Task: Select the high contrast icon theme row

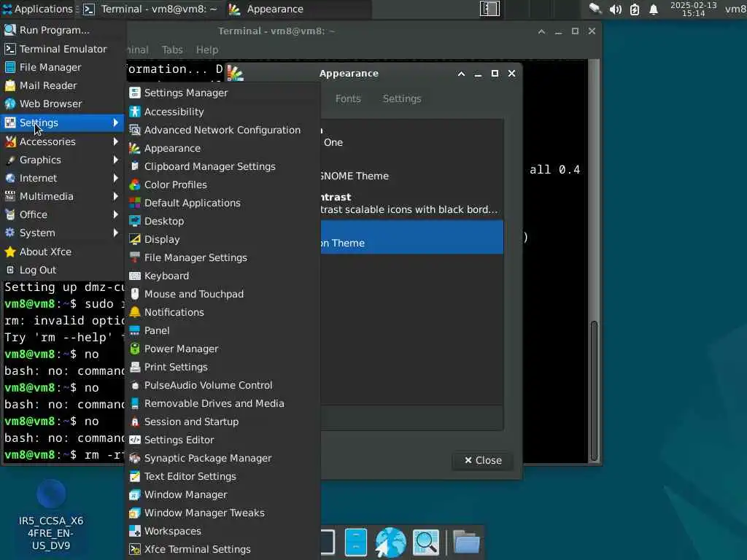Action: pos(411,203)
